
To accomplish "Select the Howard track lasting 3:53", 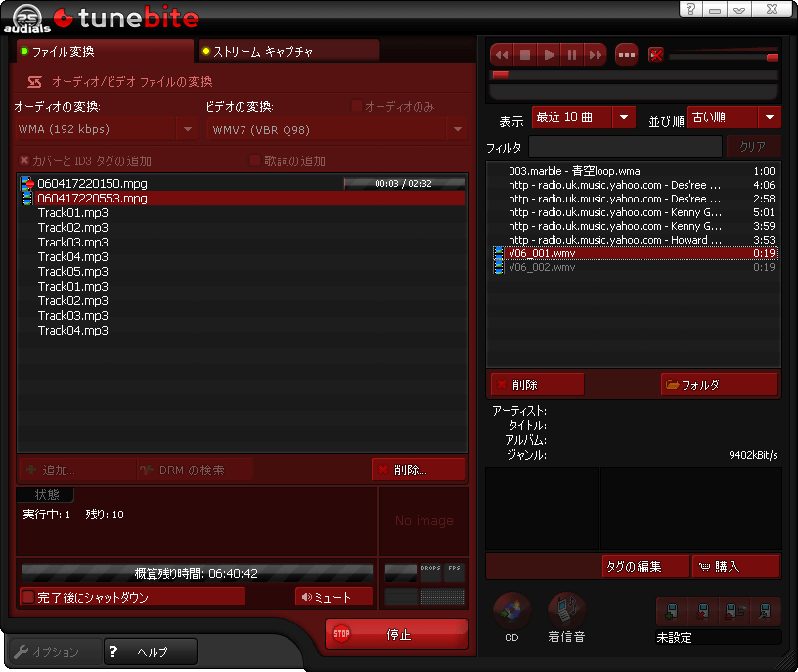I will pos(634,240).
